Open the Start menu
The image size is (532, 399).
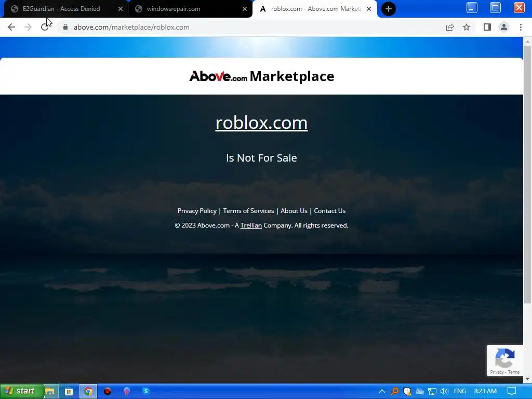tap(22, 391)
